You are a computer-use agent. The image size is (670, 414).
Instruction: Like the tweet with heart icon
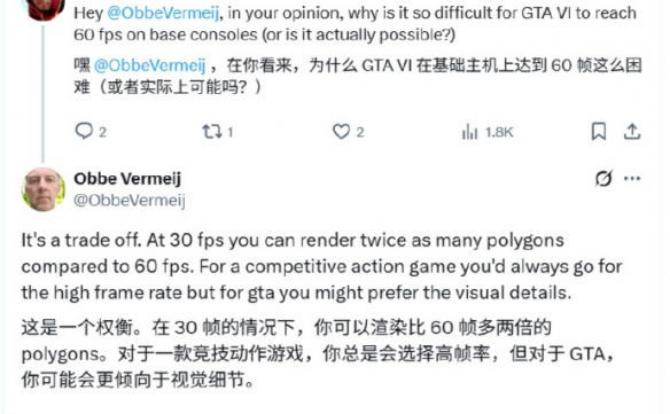click(341, 132)
